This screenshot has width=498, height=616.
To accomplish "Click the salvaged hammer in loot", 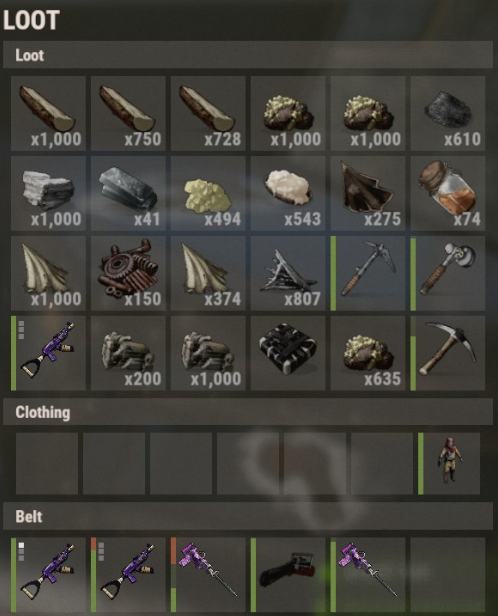I will pos(448,273).
